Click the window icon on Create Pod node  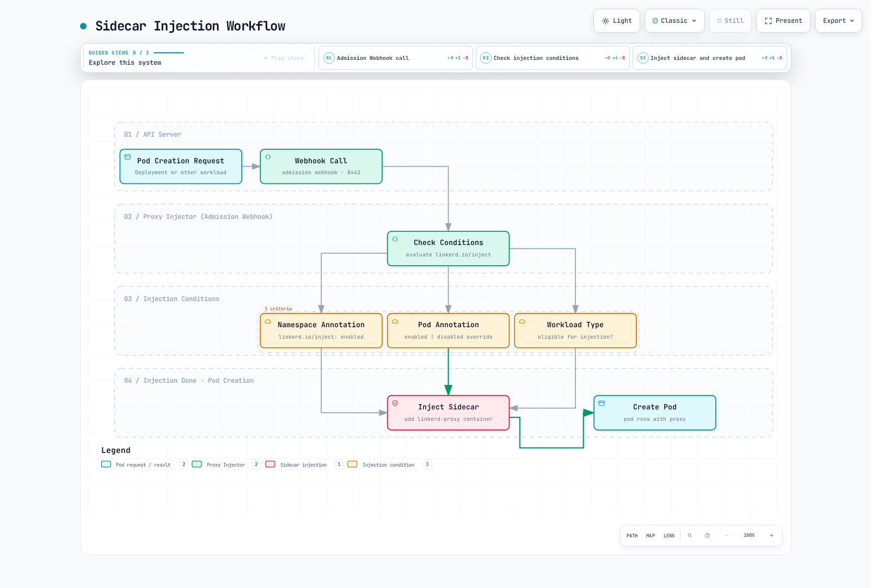coord(602,403)
